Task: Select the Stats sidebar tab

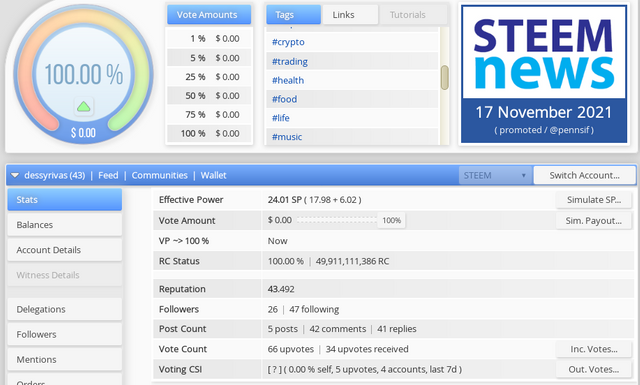Action: coord(64,200)
